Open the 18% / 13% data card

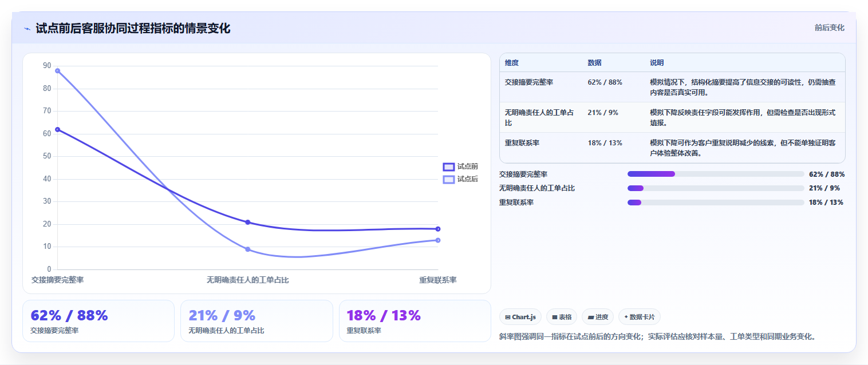(x=415, y=321)
